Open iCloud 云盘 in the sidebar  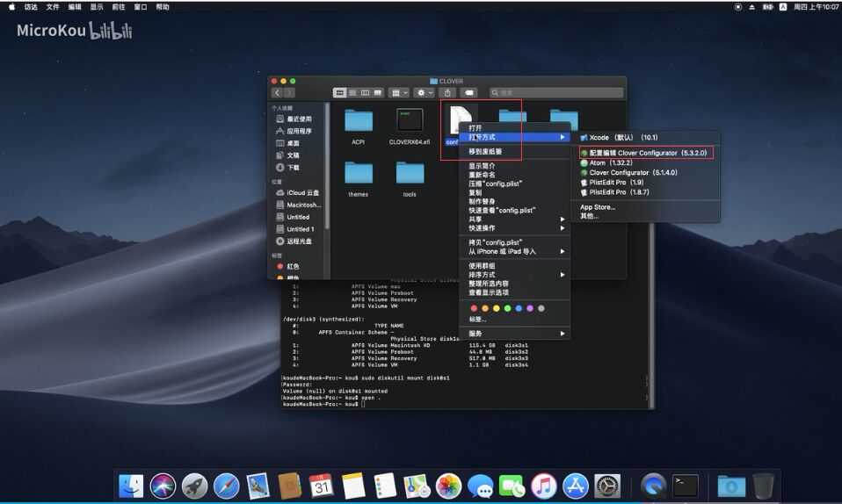[x=298, y=192]
